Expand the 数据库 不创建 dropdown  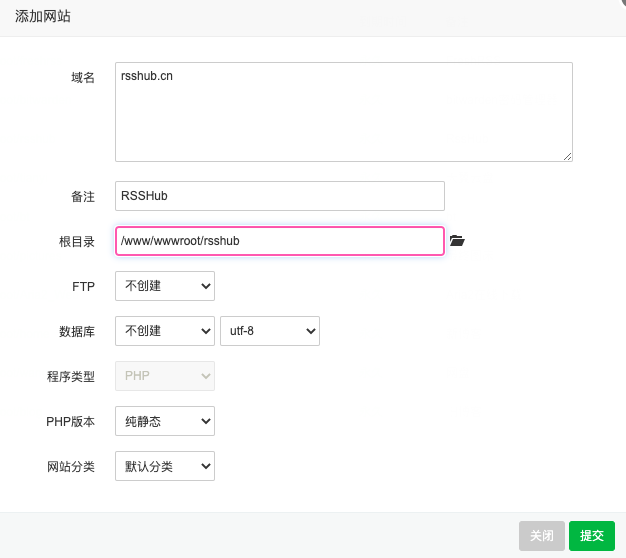[x=164, y=331]
